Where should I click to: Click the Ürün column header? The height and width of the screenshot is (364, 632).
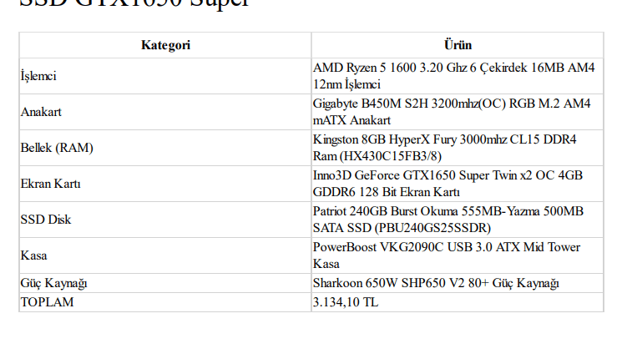tap(458, 45)
